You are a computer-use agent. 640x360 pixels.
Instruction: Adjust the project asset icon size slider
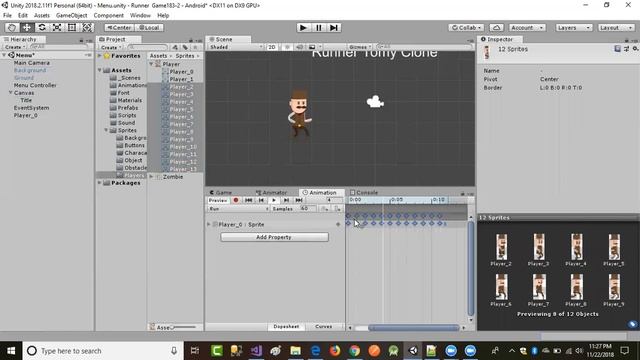click(x=182, y=327)
